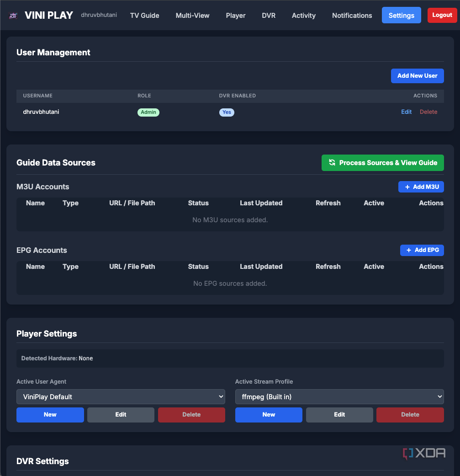Screen dimensions: 460x476
Task: Click Delete under Active Stream Profile
Action: click(410, 415)
